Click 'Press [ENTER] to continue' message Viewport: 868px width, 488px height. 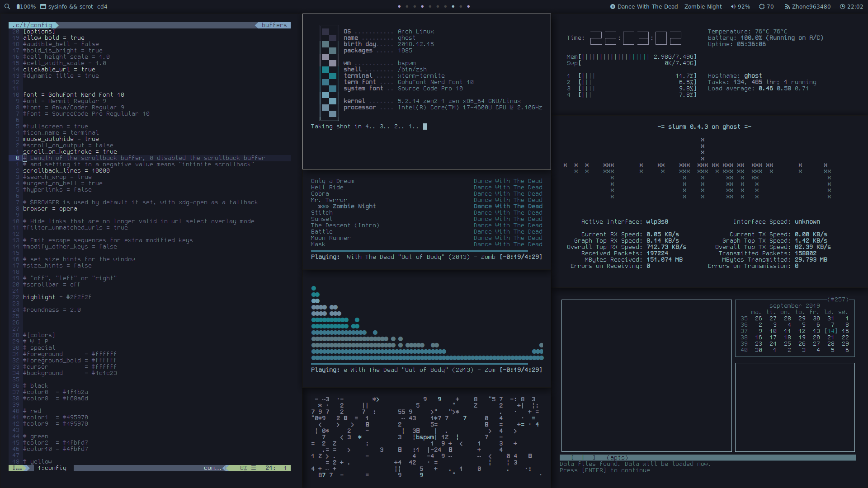tap(604, 470)
